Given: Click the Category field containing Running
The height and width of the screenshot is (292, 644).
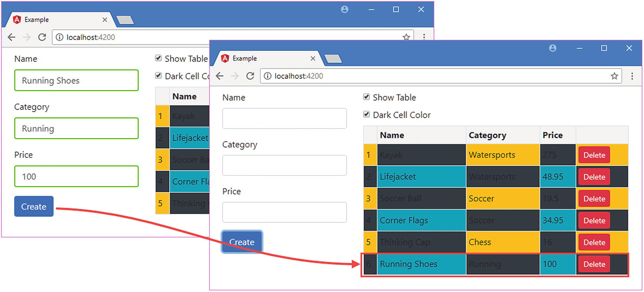Looking at the screenshot, I should [x=77, y=128].
